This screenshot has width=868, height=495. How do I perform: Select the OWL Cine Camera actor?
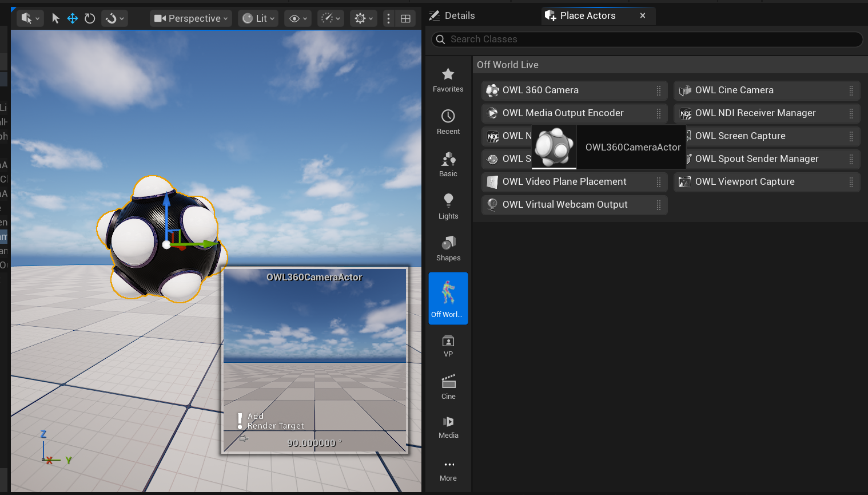pyautogui.click(x=767, y=90)
